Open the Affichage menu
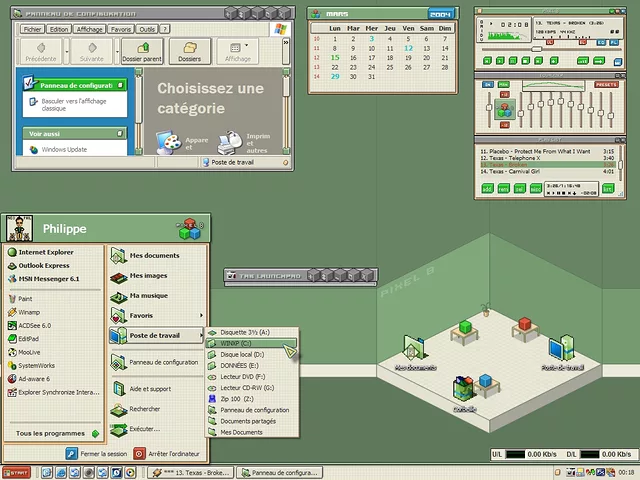The height and width of the screenshot is (480, 640). point(90,30)
